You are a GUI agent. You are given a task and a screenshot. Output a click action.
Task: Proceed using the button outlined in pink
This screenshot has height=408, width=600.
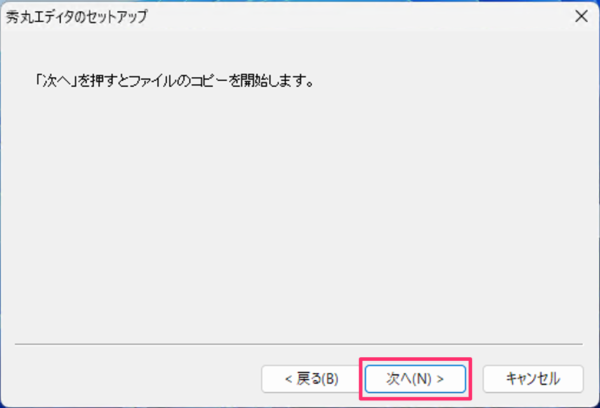pyautogui.click(x=415, y=379)
